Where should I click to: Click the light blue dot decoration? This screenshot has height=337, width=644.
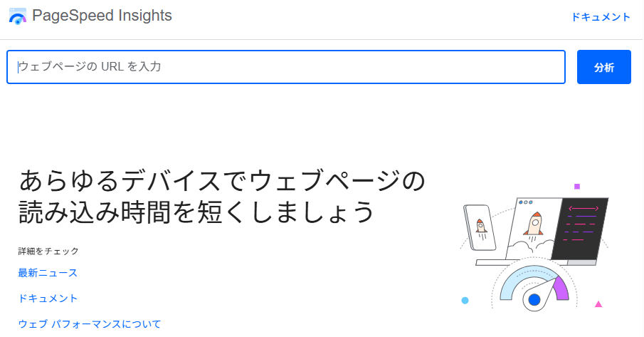point(465,301)
